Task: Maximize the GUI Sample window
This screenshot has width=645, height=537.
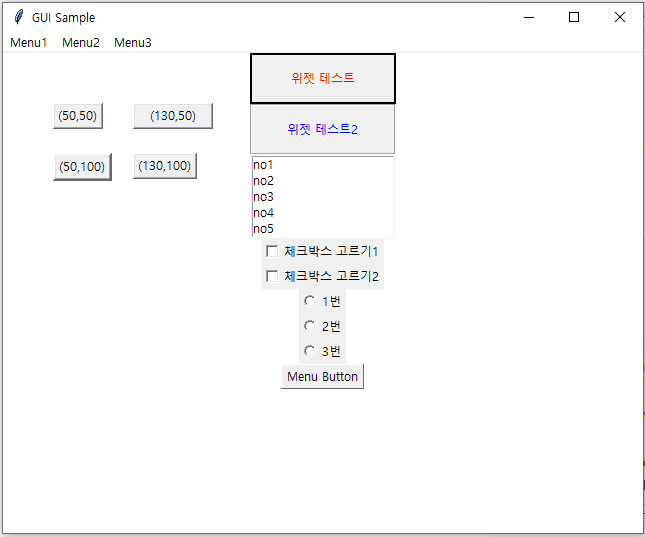Action: (x=574, y=17)
